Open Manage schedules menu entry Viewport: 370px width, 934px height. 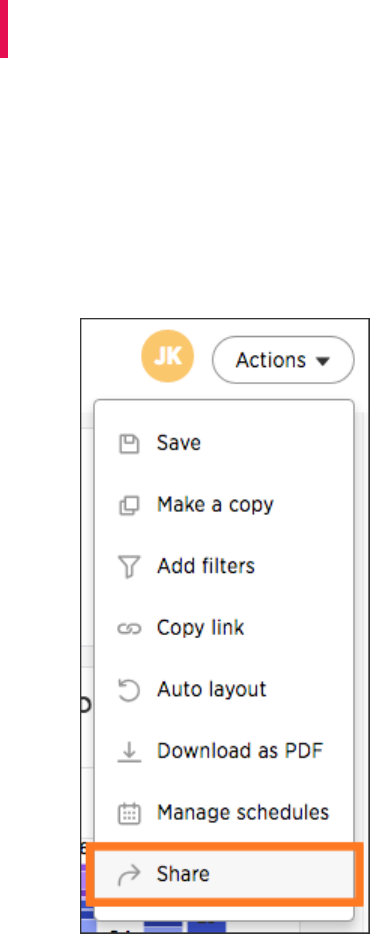(242, 813)
